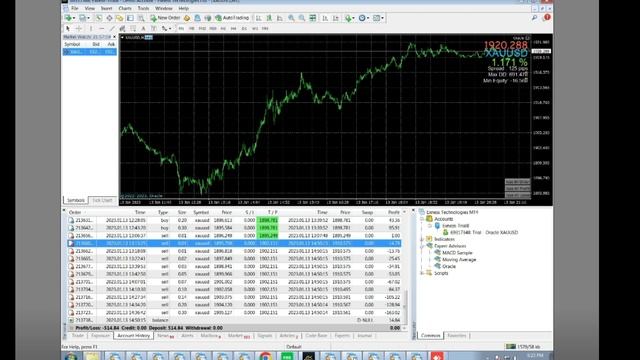Open the Journal tab in Terminal

coord(364,336)
